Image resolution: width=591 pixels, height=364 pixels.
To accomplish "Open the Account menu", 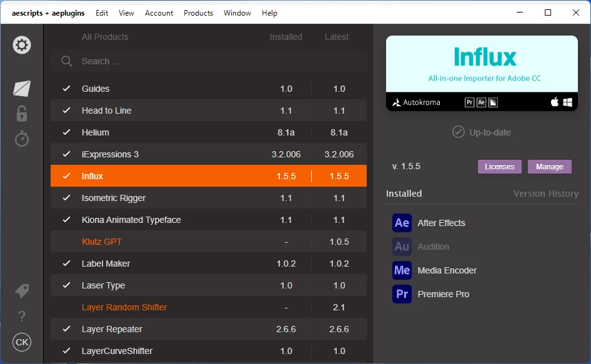I will click(x=159, y=13).
